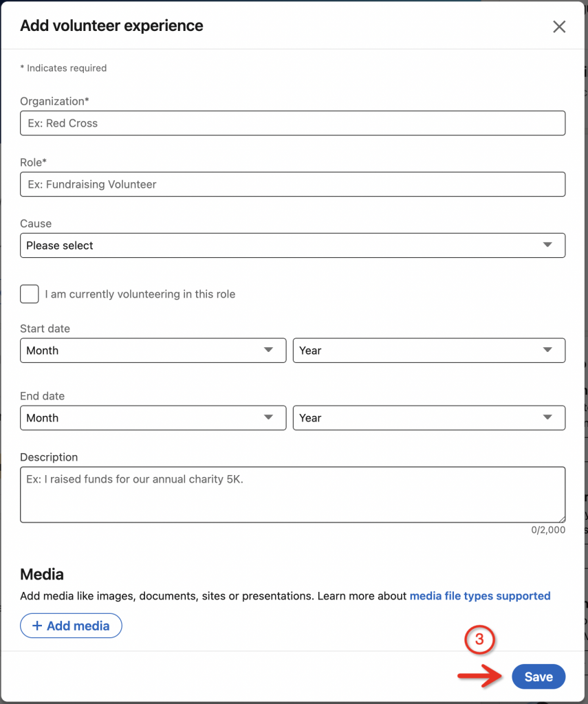This screenshot has width=588, height=704.
Task: Click the Organization text field
Action: (292, 123)
